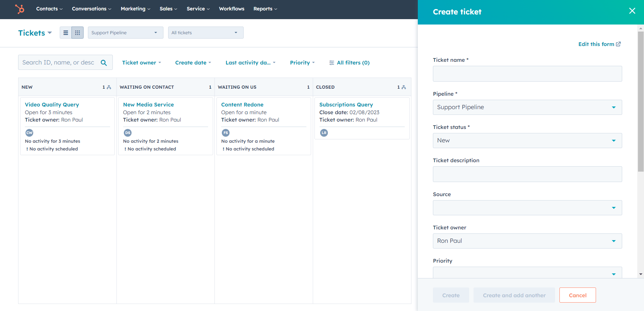Screen dimensions: 644x311
Task: Click 'Open for a minute' text
Action: [244, 112]
